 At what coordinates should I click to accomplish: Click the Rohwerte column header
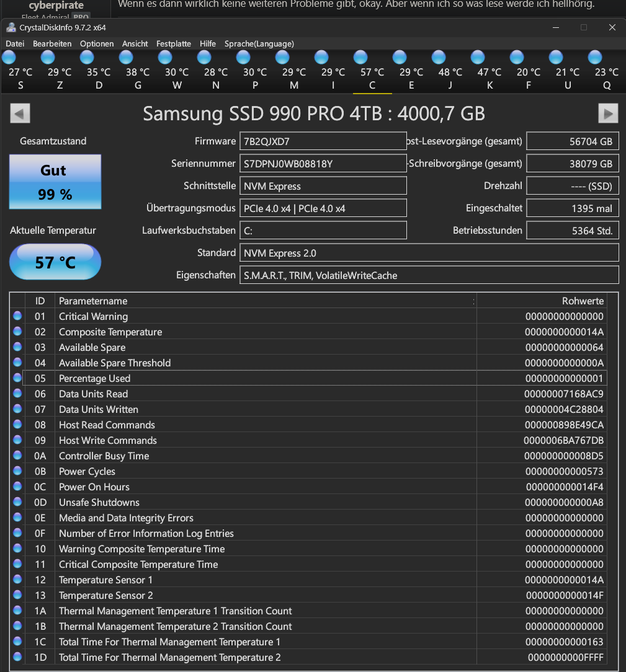[x=542, y=301]
